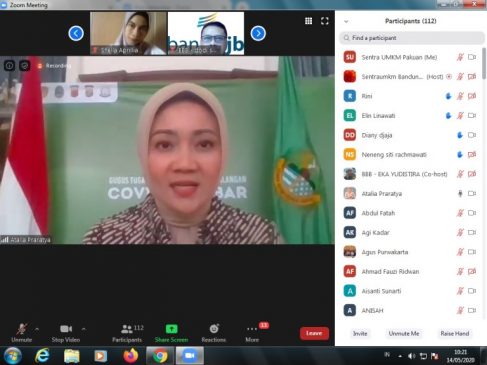Focus the Find a participant field

pyautogui.click(x=412, y=38)
